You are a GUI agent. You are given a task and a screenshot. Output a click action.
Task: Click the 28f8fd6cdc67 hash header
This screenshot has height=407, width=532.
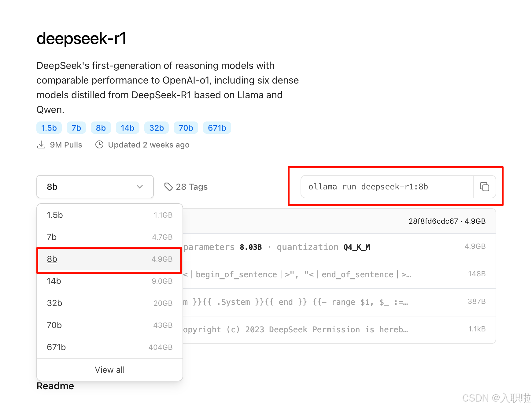(433, 221)
